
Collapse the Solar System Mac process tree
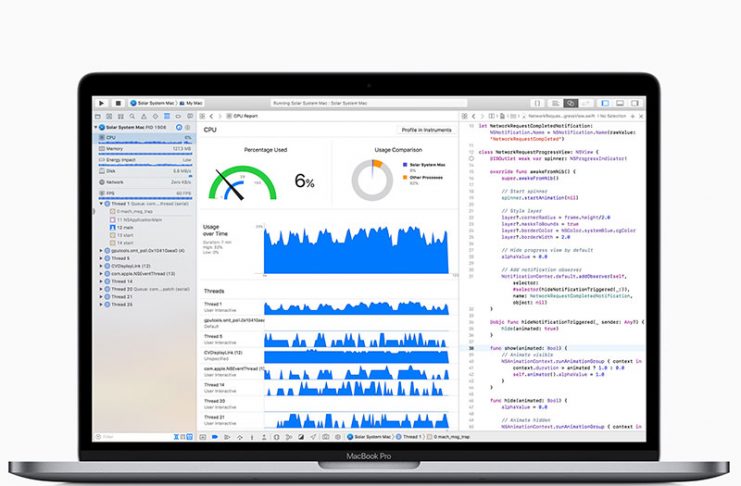[97, 128]
